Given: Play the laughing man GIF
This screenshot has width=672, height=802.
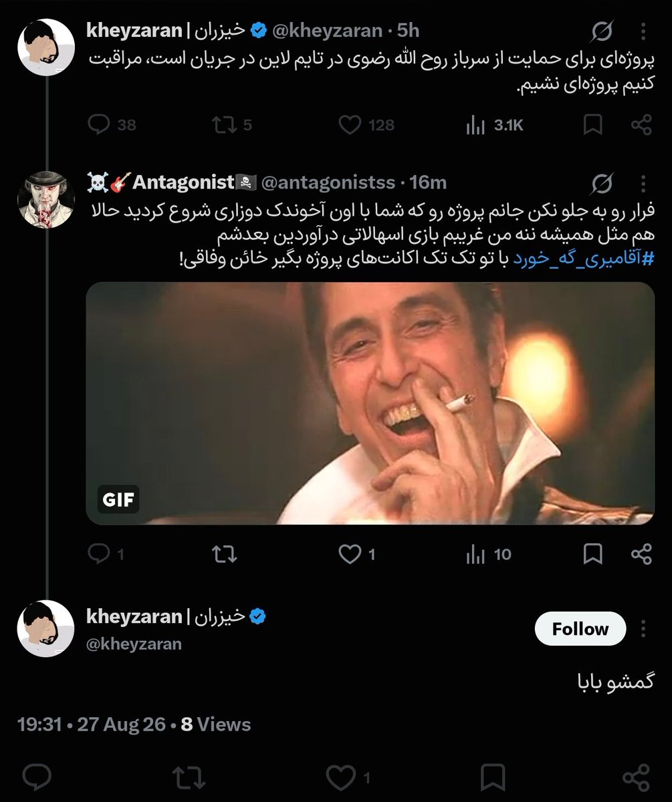Looking at the screenshot, I should tap(370, 403).
